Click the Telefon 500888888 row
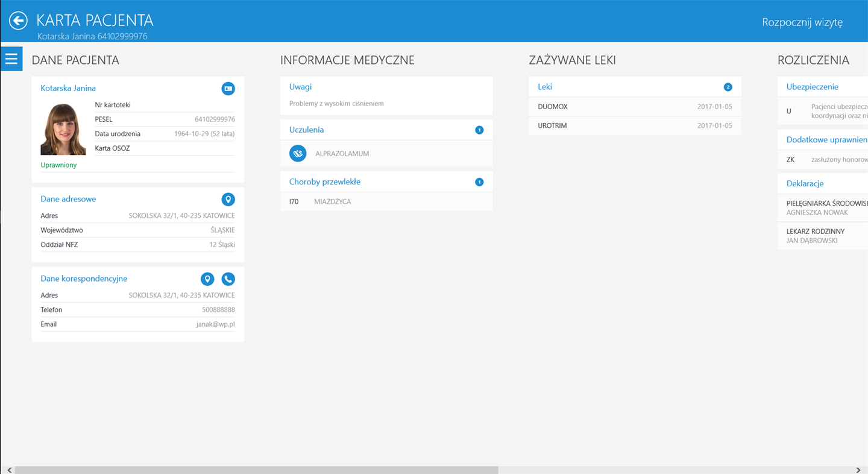Screen dimensions: 868x474 point(138,310)
